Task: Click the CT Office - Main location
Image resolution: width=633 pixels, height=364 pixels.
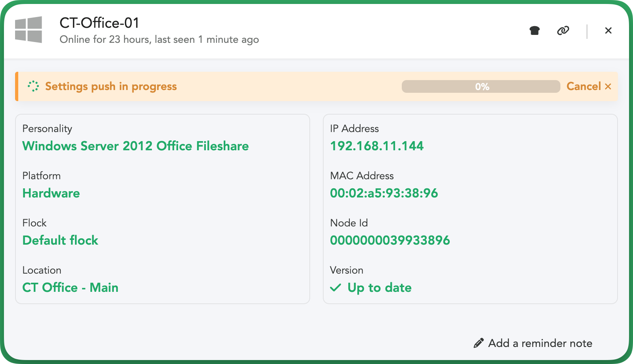Action: click(x=70, y=287)
